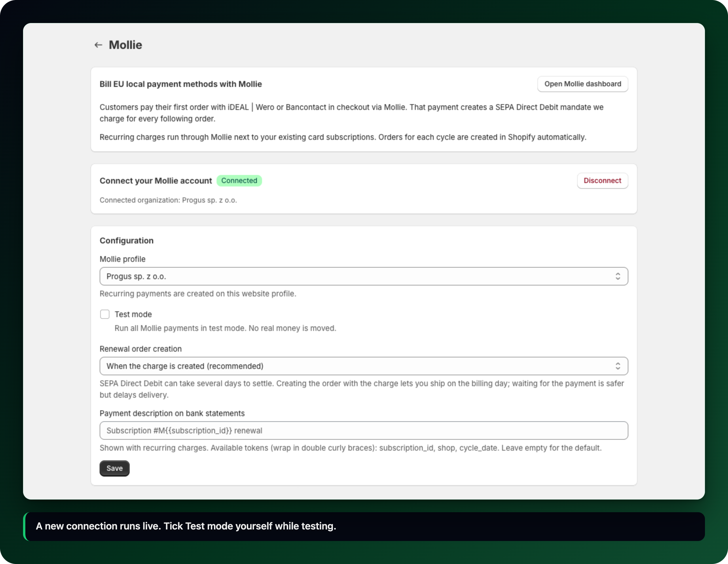Click 'Payment description on bank statements' label
Viewport: 728px width, 564px height.
(172, 413)
